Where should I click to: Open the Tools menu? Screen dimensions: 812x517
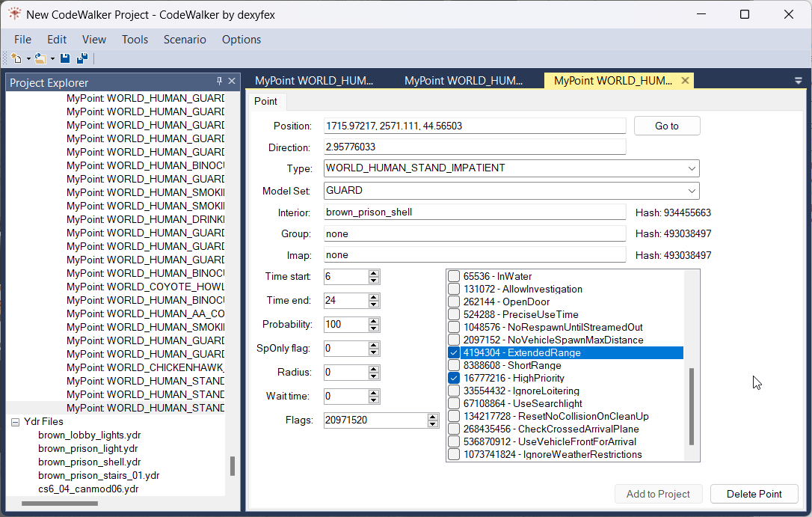tap(135, 40)
